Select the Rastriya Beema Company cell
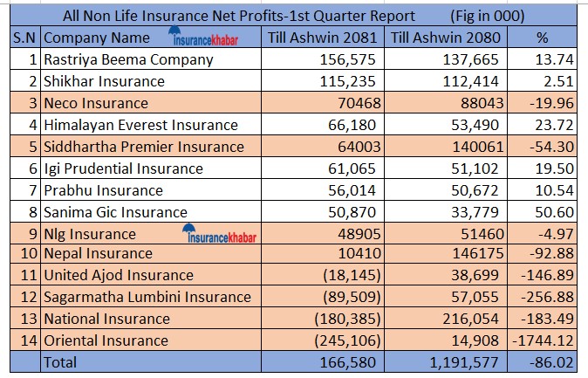 [x=128, y=60]
